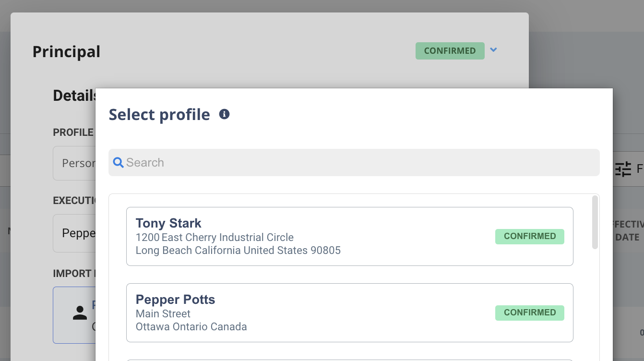
Task: Click the blue magnifier search icon
Action: 118,163
